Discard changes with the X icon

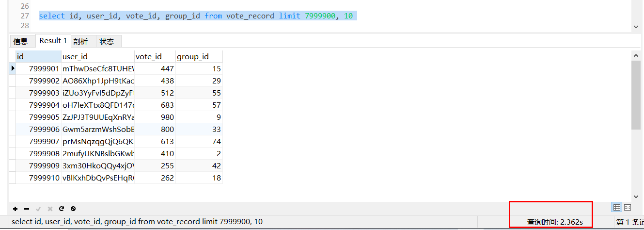pos(50,209)
